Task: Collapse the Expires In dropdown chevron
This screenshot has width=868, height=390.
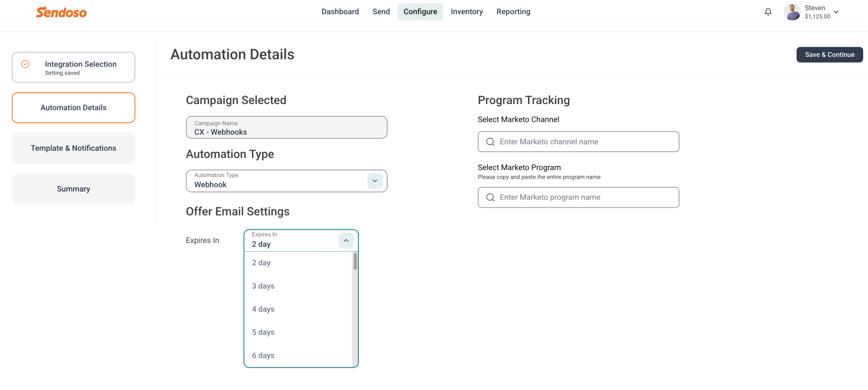Action: pos(346,240)
